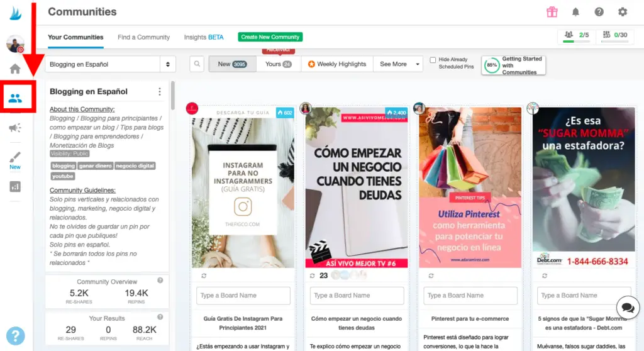Click the Community Guidelines link

click(82, 191)
